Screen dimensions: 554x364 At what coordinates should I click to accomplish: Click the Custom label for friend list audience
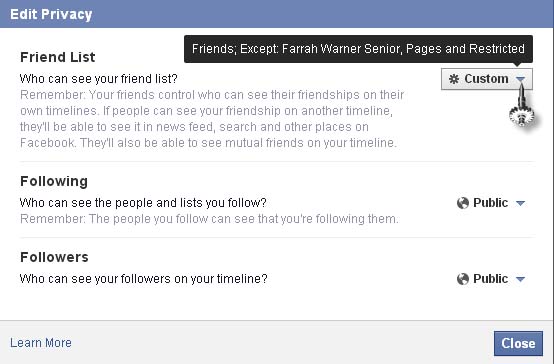click(x=486, y=79)
